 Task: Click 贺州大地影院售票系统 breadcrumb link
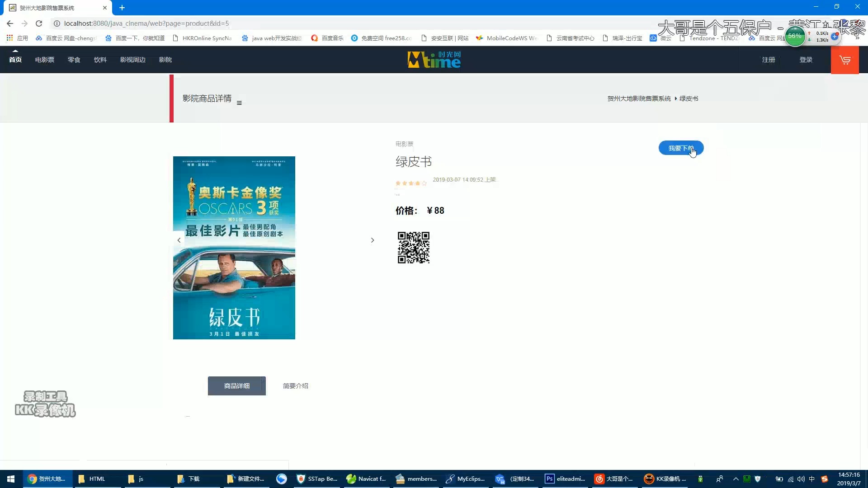click(639, 99)
